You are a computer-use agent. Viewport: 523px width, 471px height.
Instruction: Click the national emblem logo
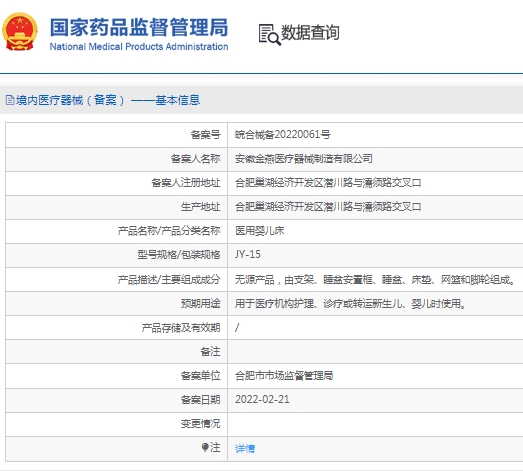point(20,32)
